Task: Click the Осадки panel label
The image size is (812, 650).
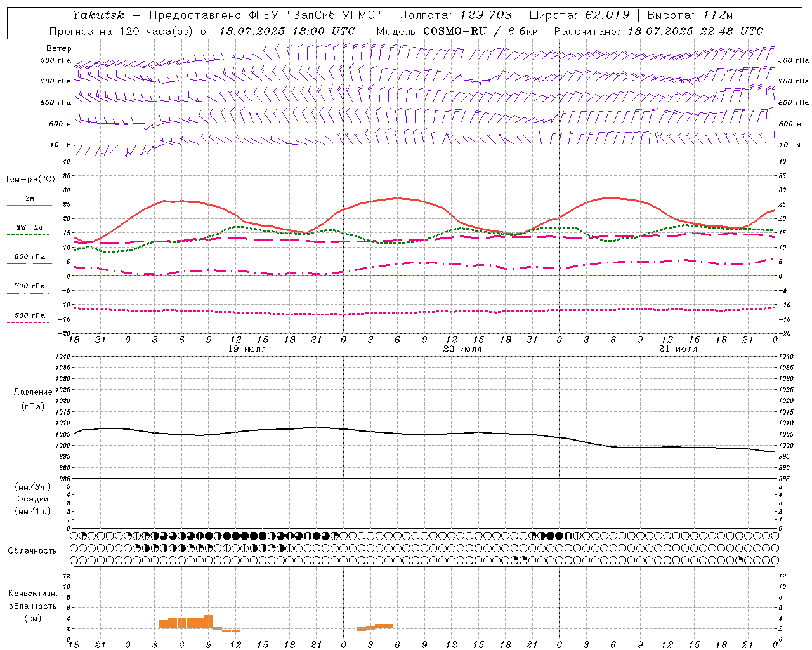Action: click(x=33, y=499)
